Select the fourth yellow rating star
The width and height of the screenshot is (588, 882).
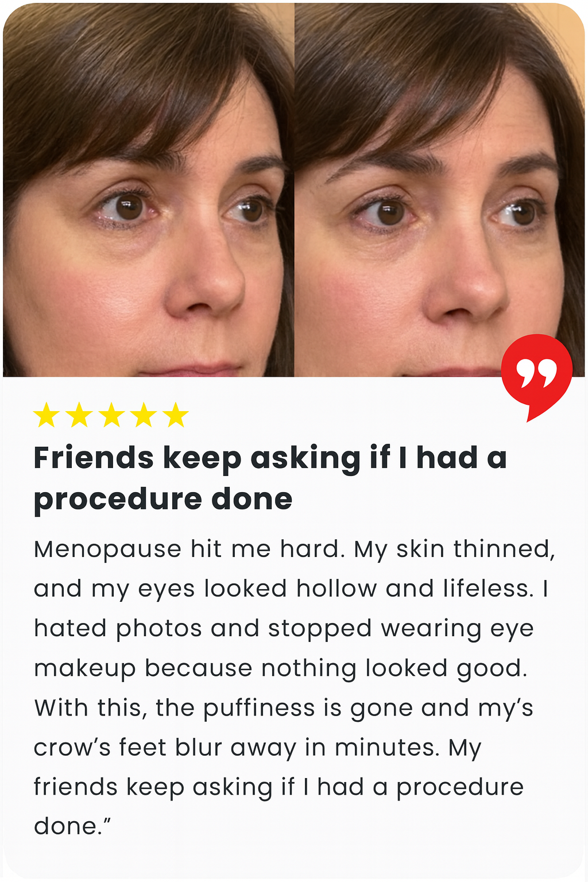[144, 415]
